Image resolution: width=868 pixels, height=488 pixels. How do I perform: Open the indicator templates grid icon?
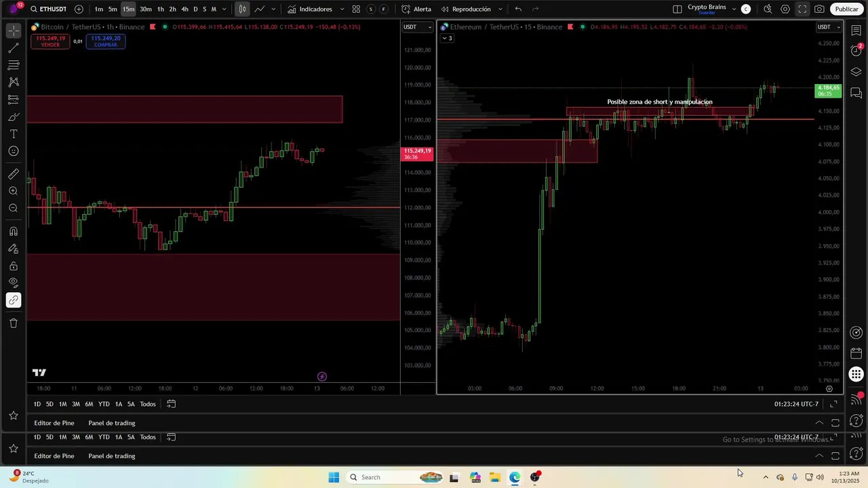pos(356,9)
